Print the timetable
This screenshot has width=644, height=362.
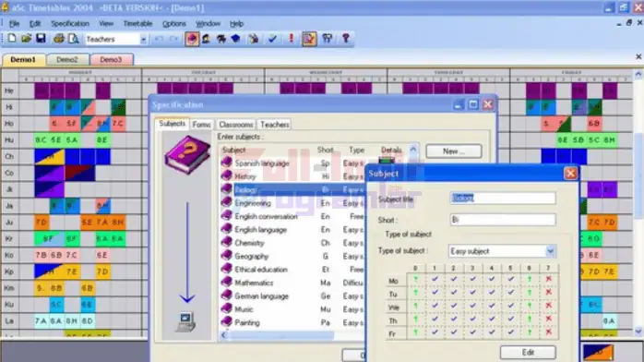click(x=59, y=39)
